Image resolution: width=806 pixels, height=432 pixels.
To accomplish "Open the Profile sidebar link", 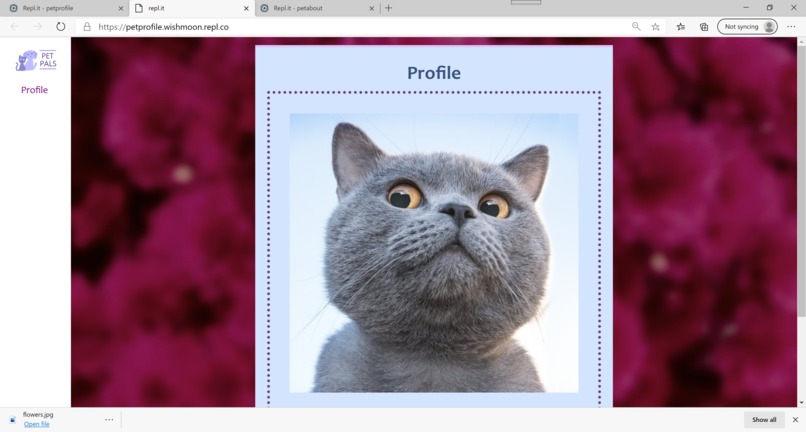I will [34, 90].
